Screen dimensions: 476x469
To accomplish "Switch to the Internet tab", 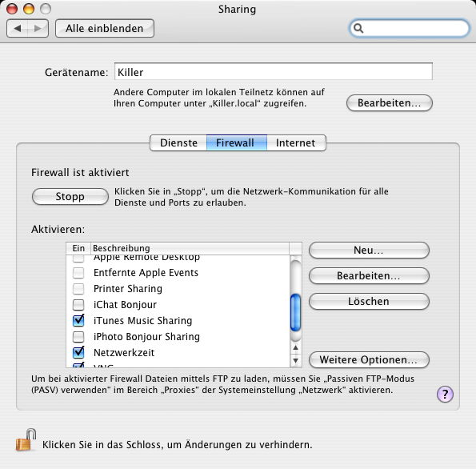I will [x=296, y=142].
